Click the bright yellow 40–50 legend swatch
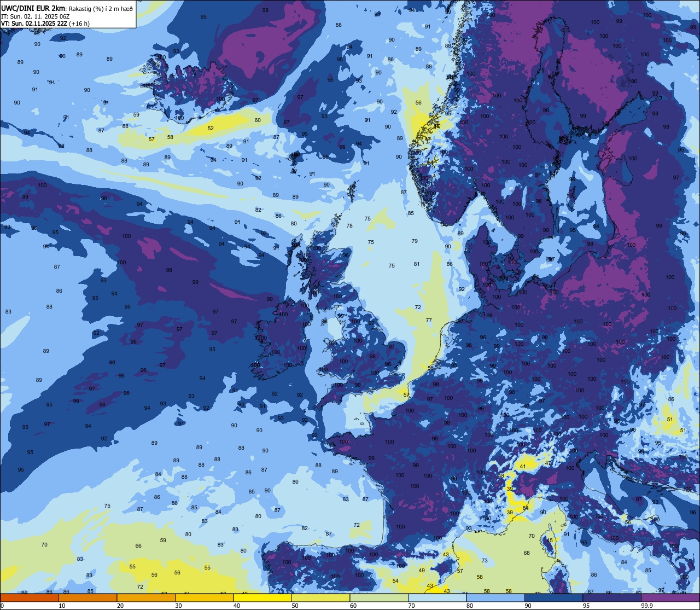Viewport: 700px width, 610px height. coord(262,598)
